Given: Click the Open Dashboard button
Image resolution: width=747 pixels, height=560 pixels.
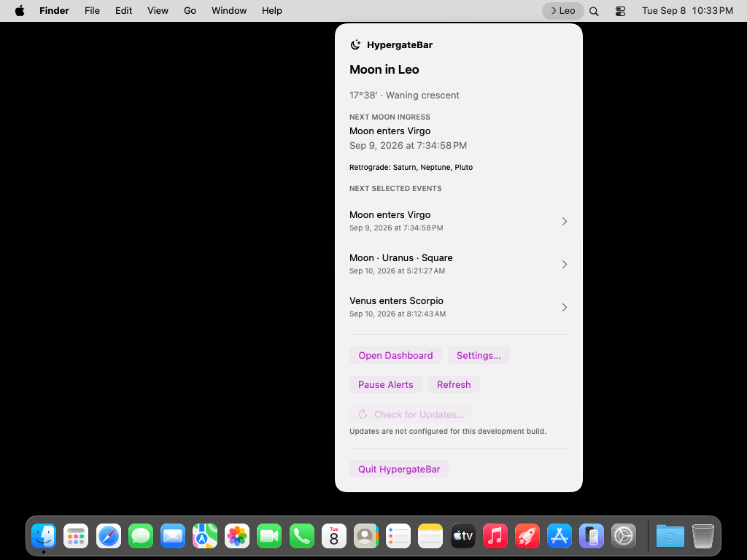Looking at the screenshot, I should (x=395, y=355).
